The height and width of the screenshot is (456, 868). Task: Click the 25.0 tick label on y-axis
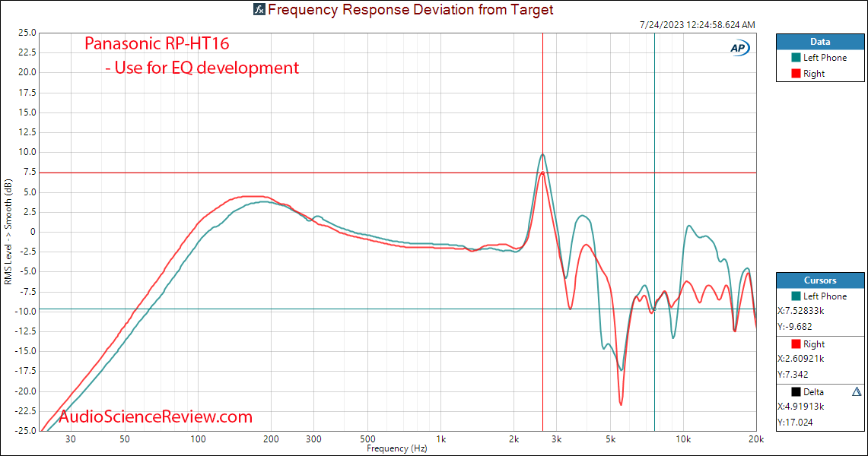[x=27, y=33]
